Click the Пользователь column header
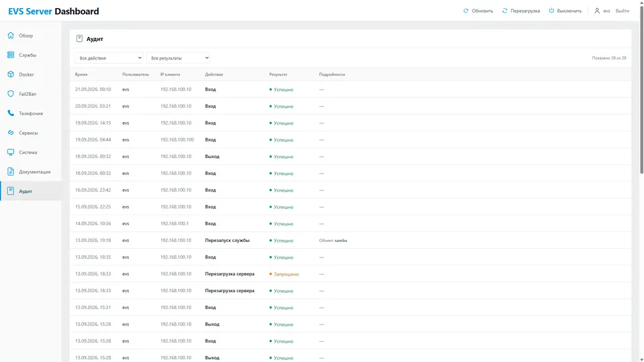The height and width of the screenshot is (362, 644). [136, 74]
